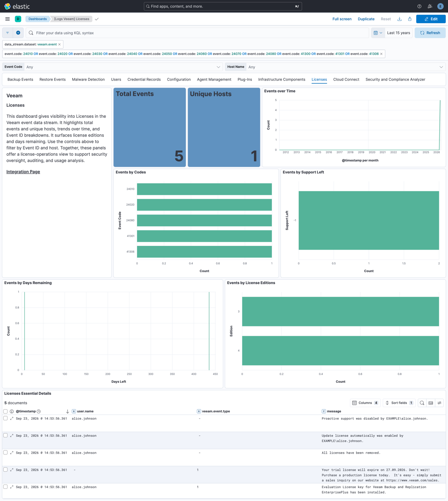Open the user avatar E menu
This screenshot has height=501, width=448.
tap(440, 6)
